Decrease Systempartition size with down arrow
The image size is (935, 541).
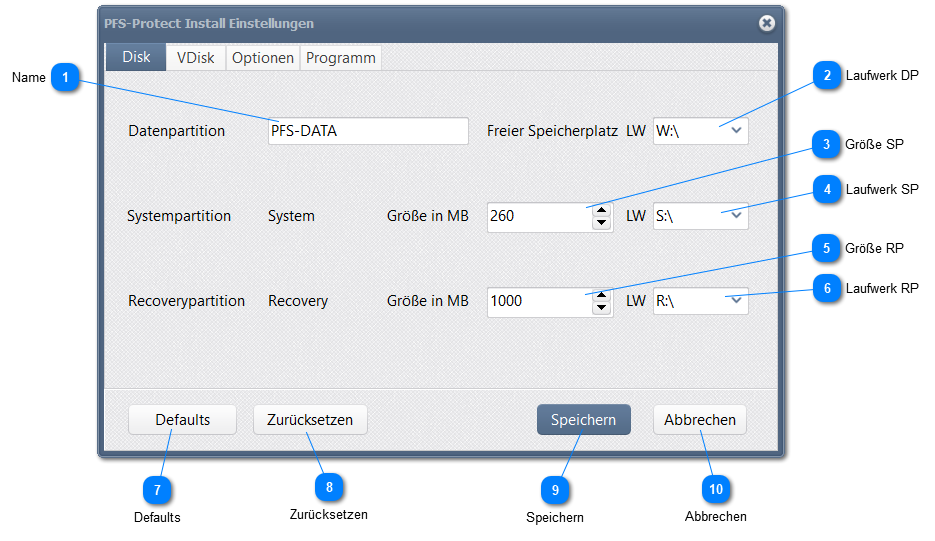click(601, 223)
